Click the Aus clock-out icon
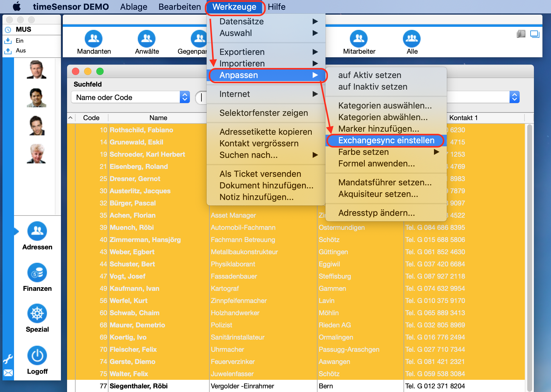Screen dimensions: 551x392 point(8,51)
